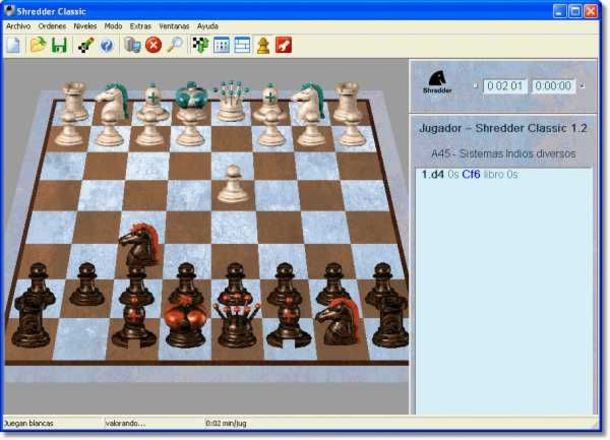Select the black knight on f6

(x=141, y=244)
